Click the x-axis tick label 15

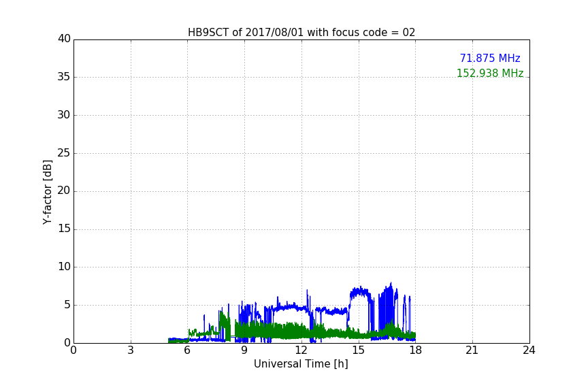359,350
